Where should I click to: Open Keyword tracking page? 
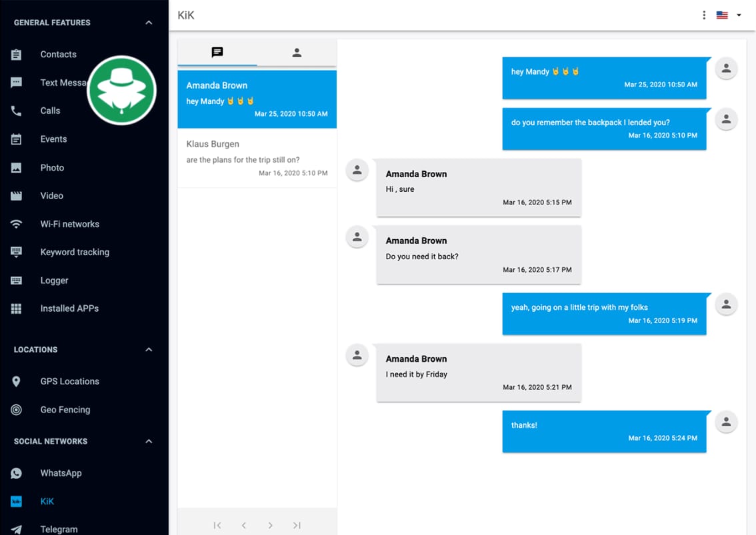coord(75,252)
